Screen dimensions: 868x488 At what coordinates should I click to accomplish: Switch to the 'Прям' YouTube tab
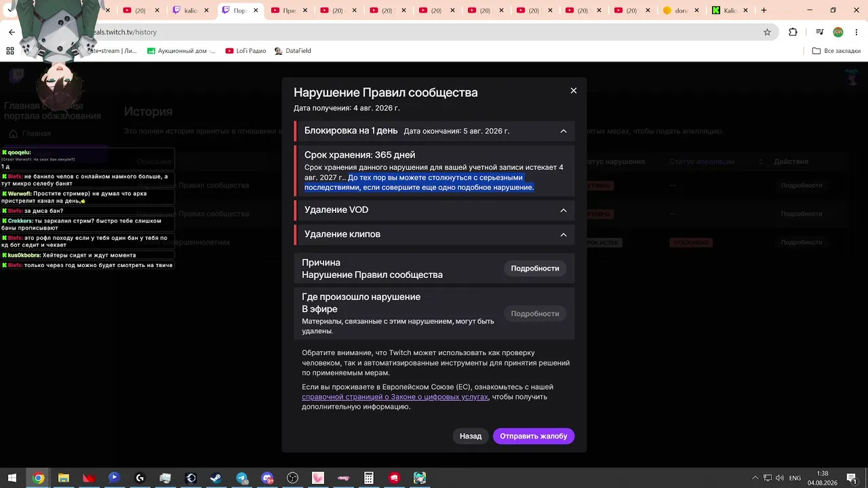[x=289, y=10]
